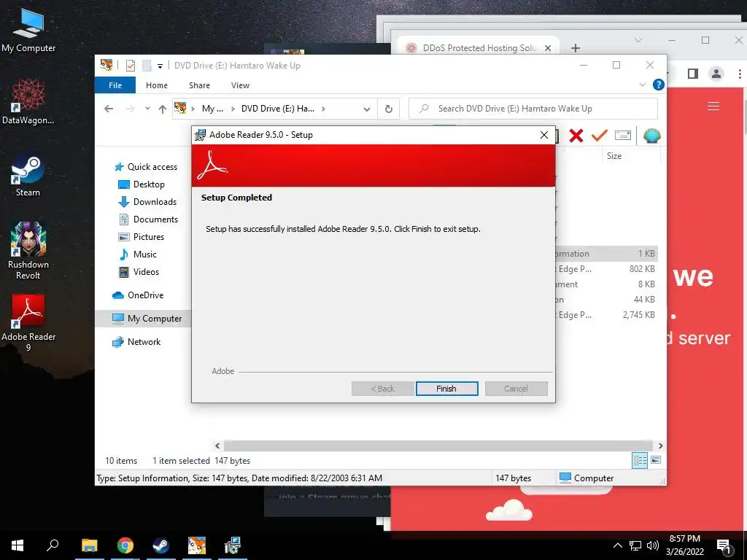Switch to details view layout icon

[x=640, y=460]
